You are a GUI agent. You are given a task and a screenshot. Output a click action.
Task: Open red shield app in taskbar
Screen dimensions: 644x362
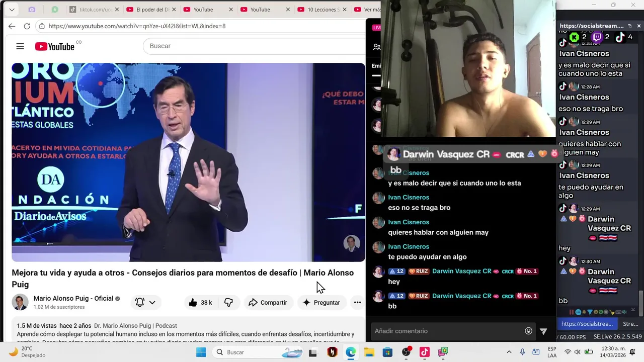click(x=332, y=352)
